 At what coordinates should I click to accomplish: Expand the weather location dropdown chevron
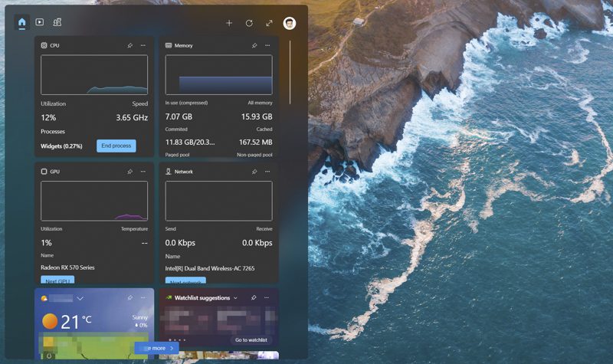[80, 298]
